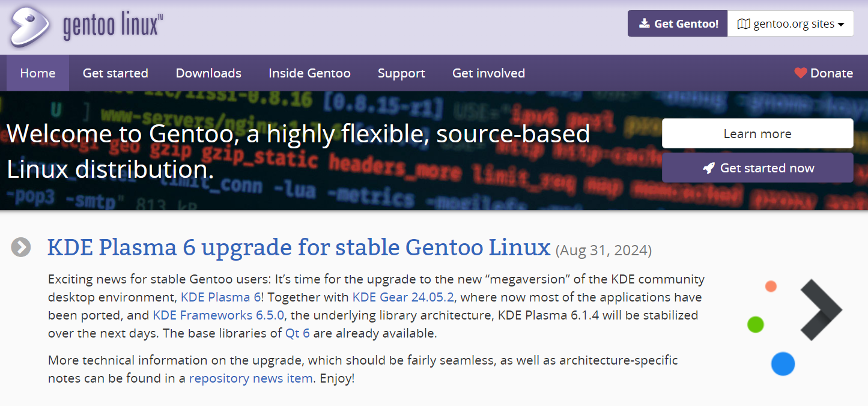
Task: Open the Downloads navigation item
Action: 208,73
